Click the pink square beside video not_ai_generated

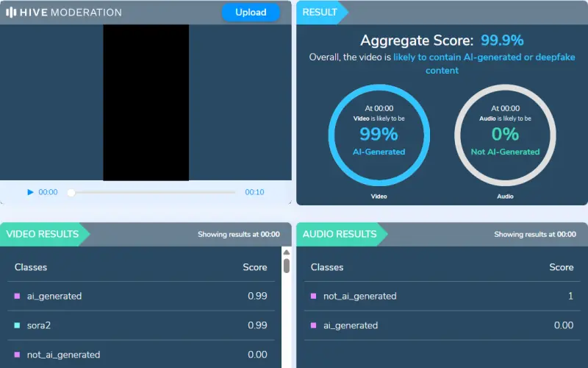[x=17, y=355]
